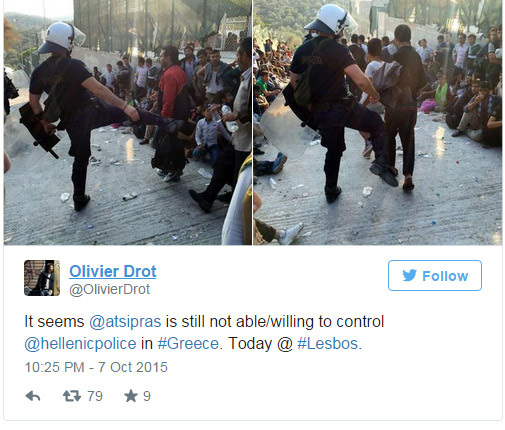Click the tweet text 'is still not able/willing to control'
The height and width of the screenshot is (430, 505).
pos(275,322)
